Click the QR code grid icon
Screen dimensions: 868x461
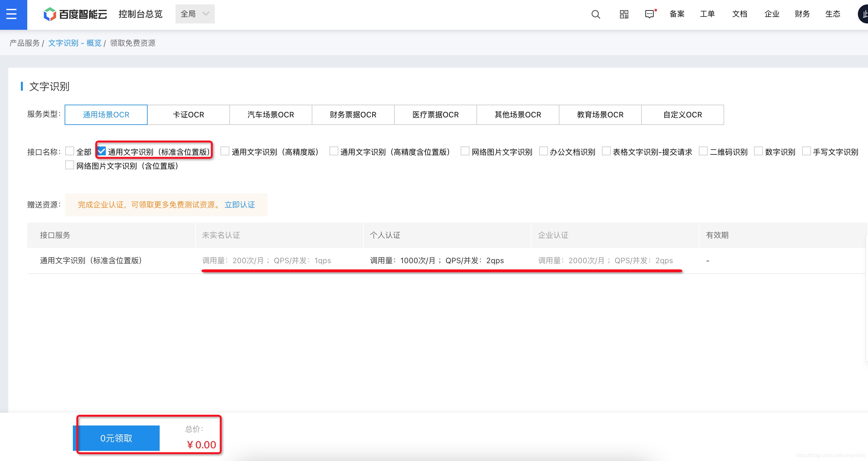(x=624, y=14)
